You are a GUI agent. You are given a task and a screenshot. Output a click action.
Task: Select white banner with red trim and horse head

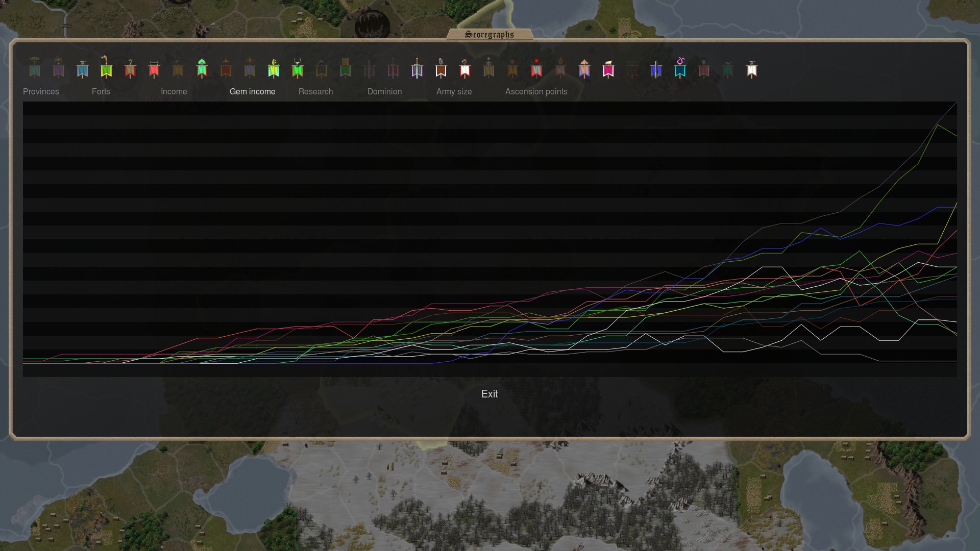(465, 68)
